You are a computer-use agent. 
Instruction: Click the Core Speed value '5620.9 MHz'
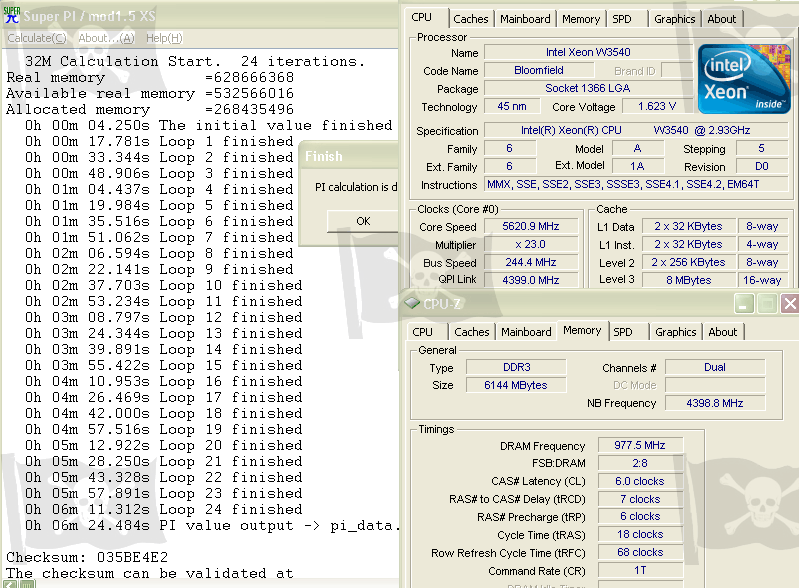tap(530, 226)
